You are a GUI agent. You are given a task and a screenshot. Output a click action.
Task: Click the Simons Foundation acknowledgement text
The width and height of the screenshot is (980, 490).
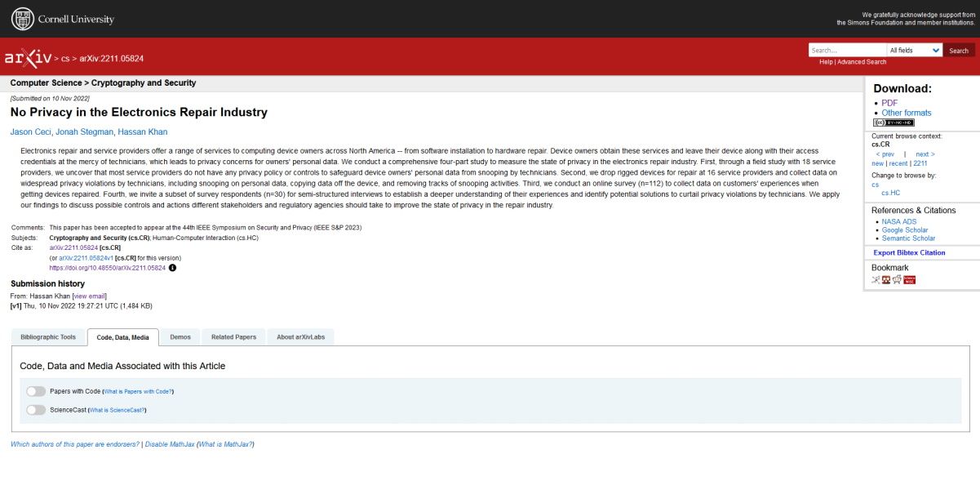coord(906,19)
